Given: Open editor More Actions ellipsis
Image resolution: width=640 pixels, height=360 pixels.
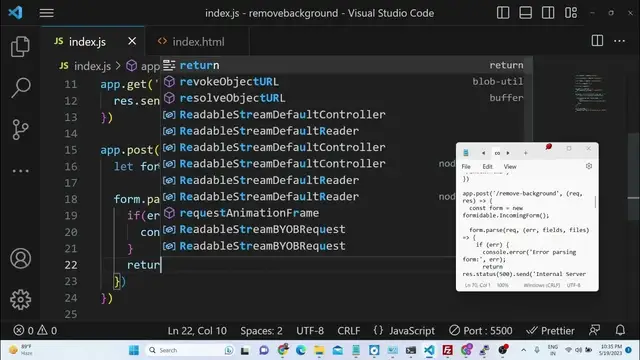Looking at the screenshot, I should pos(619,41).
